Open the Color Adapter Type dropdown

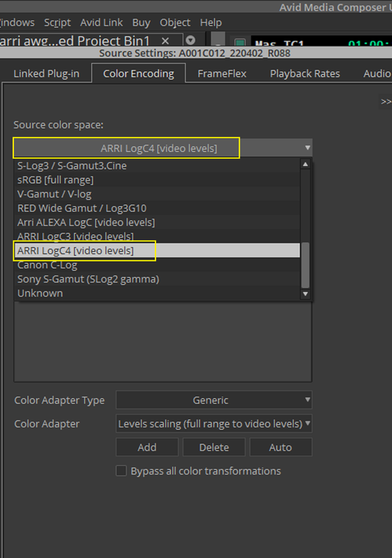coord(213,400)
